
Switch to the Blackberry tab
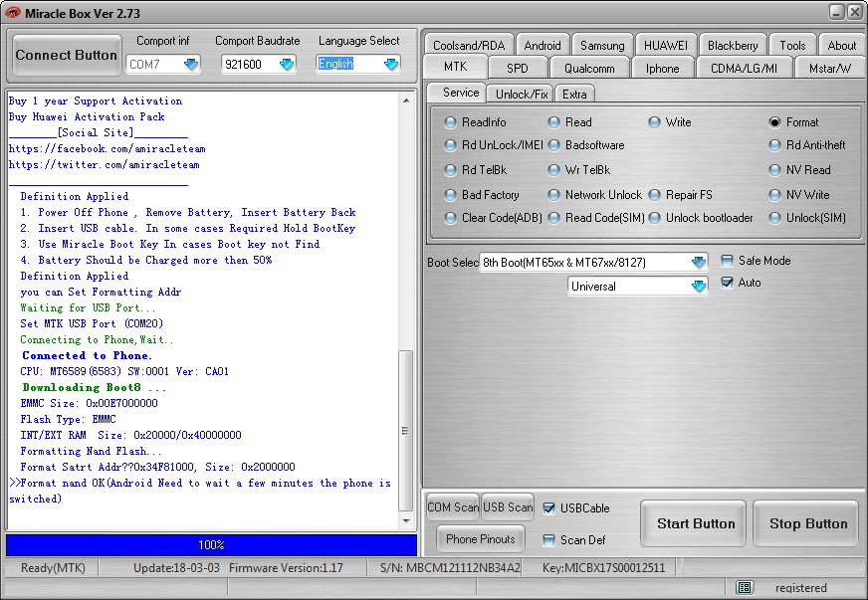(733, 46)
